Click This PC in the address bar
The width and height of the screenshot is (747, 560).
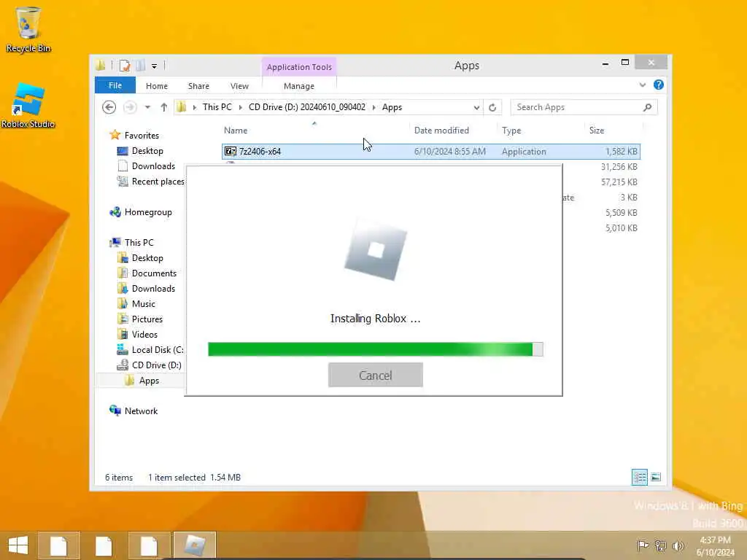tap(217, 107)
